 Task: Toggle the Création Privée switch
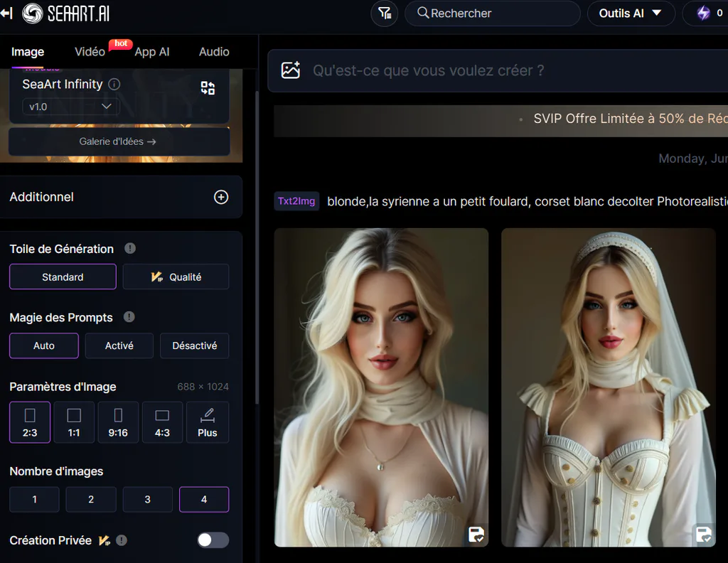pos(213,540)
